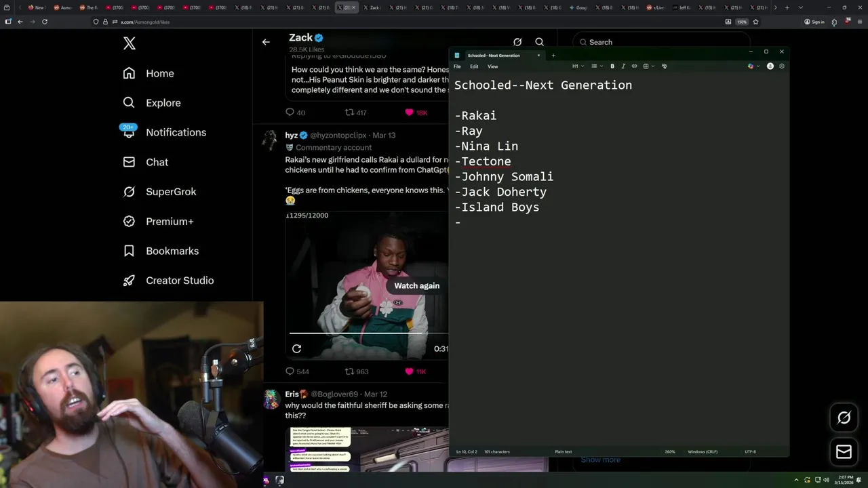This screenshot has height=488, width=868.
Task: Click the X logo in the sidebar
Action: (130, 43)
